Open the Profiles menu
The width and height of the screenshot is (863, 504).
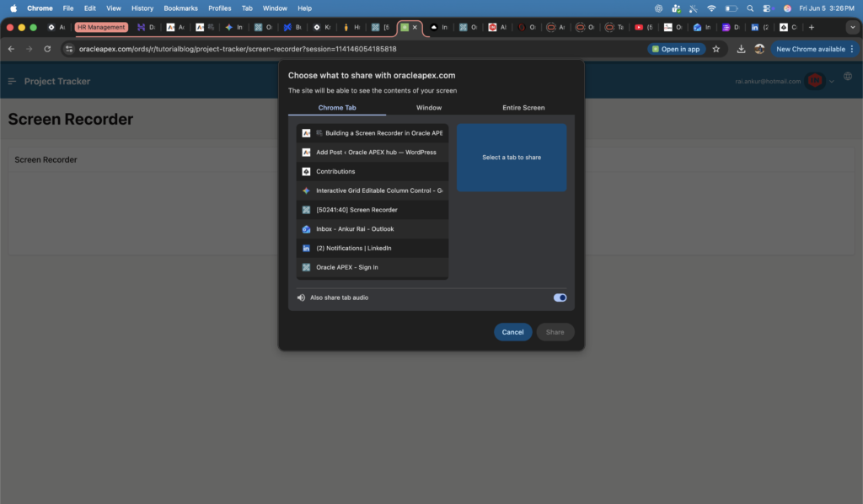[x=220, y=8]
